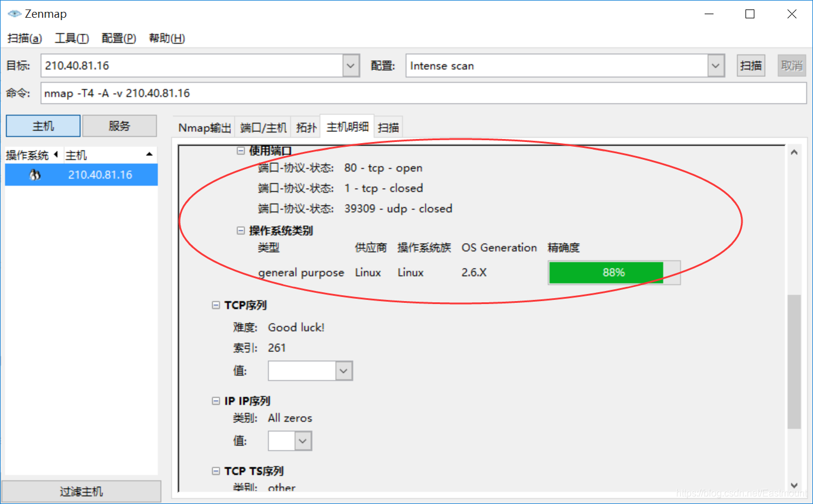Switch to the 端口/主机 tab

pyautogui.click(x=263, y=127)
